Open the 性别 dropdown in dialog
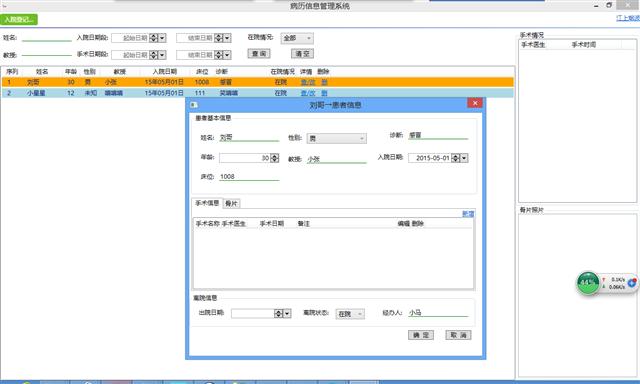The width and height of the screenshot is (640, 384). 337,139
